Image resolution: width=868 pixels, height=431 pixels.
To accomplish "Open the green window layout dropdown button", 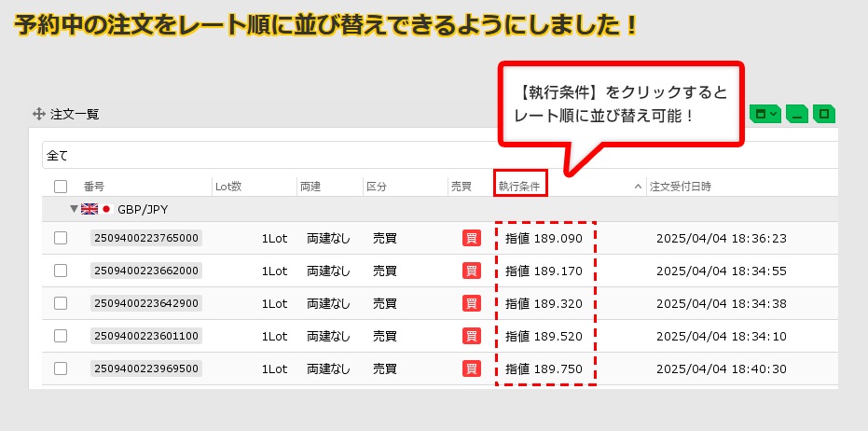I will (765, 114).
